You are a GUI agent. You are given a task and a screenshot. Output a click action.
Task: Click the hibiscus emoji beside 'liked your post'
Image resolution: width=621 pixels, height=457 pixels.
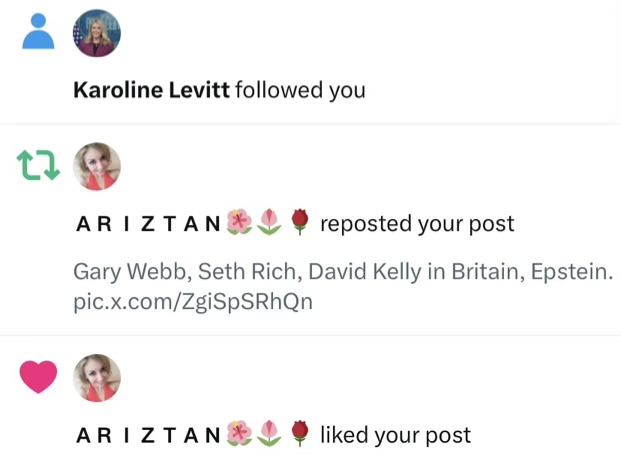pos(239,434)
